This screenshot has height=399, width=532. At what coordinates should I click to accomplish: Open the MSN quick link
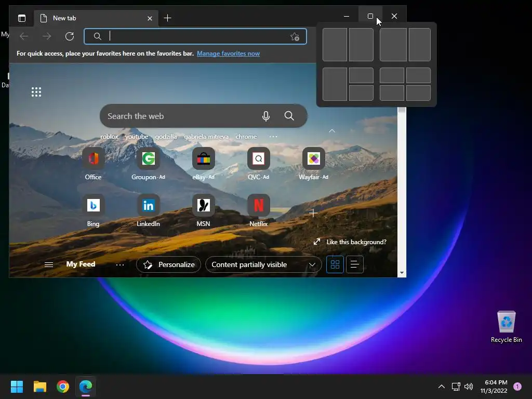coord(203,210)
